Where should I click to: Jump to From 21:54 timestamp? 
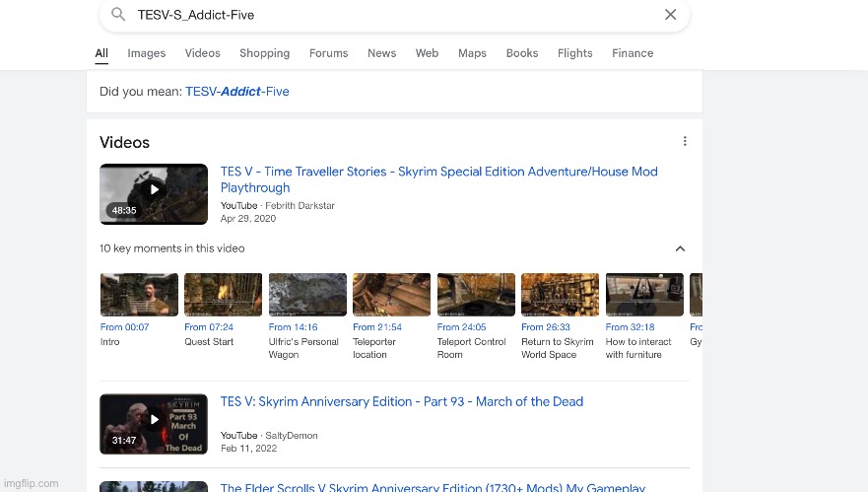377,327
